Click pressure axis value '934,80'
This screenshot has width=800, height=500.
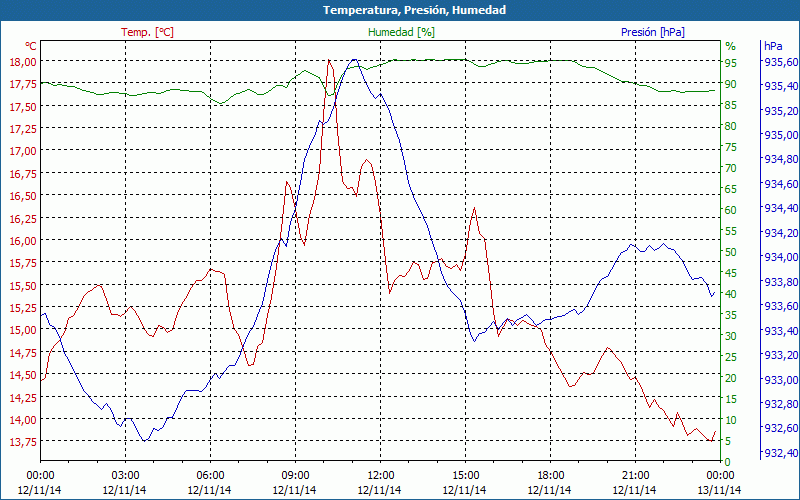pyautogui.click(x=781, y=159)
